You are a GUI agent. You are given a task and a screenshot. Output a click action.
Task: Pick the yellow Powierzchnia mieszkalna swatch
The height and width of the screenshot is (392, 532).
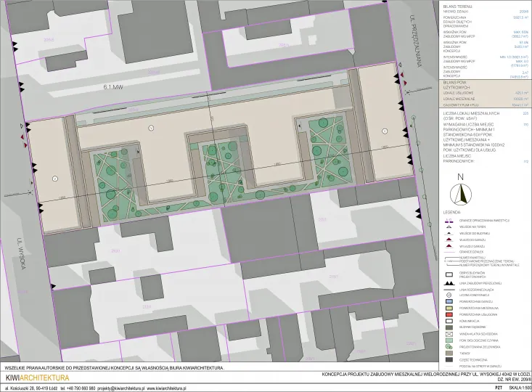[x=449, y=308]
